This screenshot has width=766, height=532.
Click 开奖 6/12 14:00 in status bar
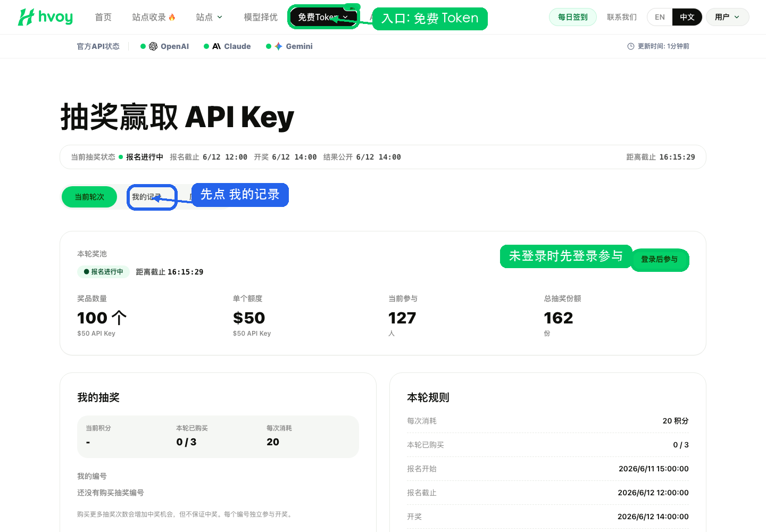(x=285, y=157)
